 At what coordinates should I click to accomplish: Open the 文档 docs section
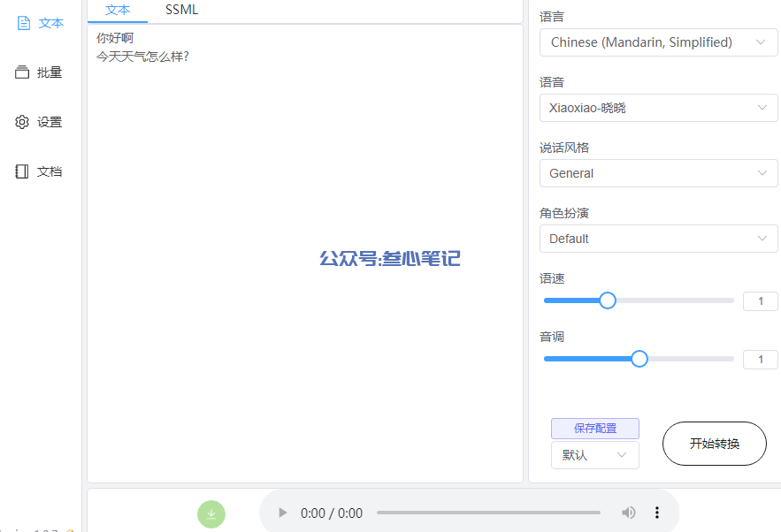click(x=39, y=171)
